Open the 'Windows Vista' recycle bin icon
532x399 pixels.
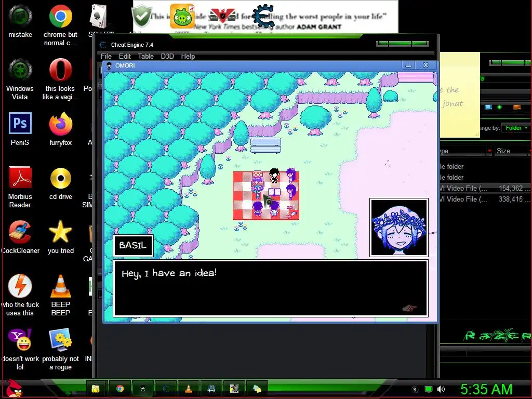pos(20,79)
